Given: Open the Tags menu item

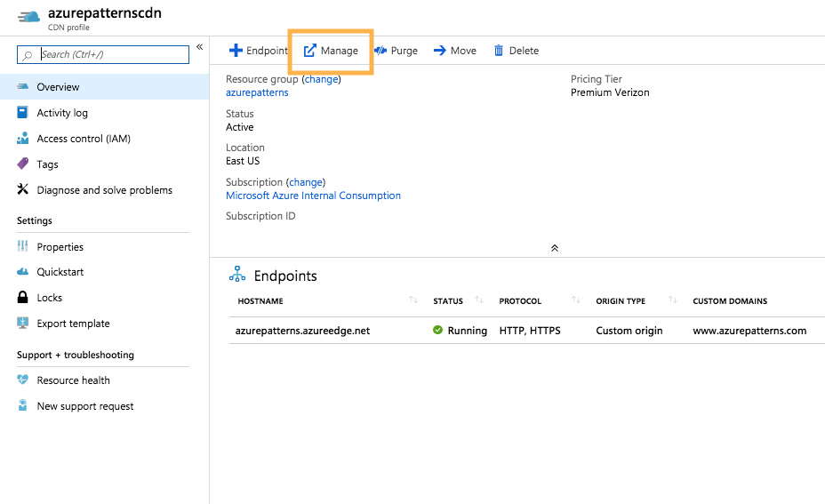Looking at the screenshot, I should tap(104, 164).
